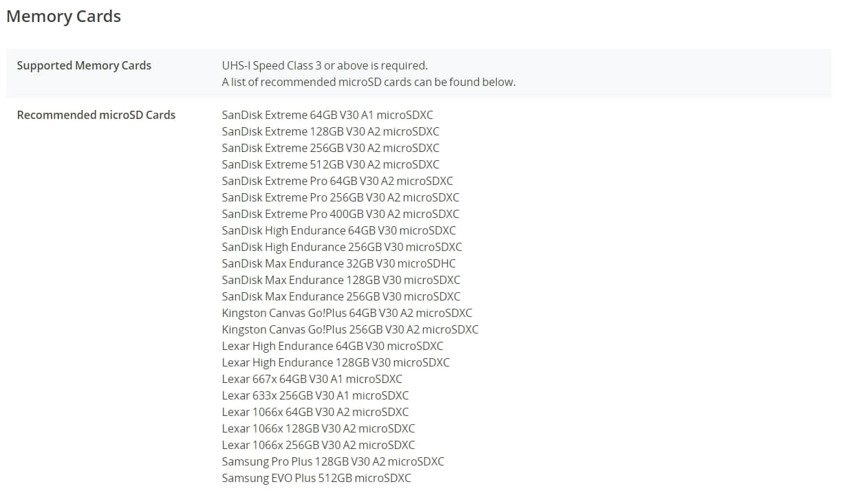Image resolution: width=842 pixels, height=504 pixels.
Task: Select text UHS-I Speed Class 3 or above is required
Action: [x=325, y=65]
